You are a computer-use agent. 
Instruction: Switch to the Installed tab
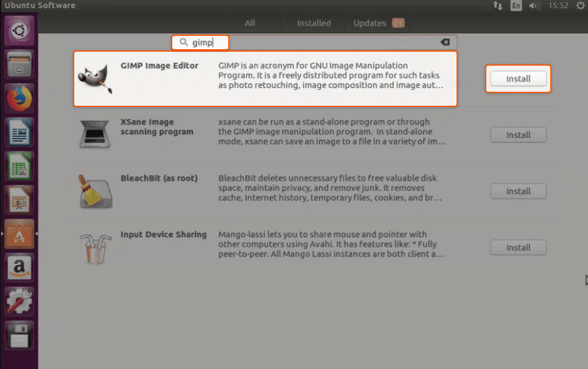[314, 23]
